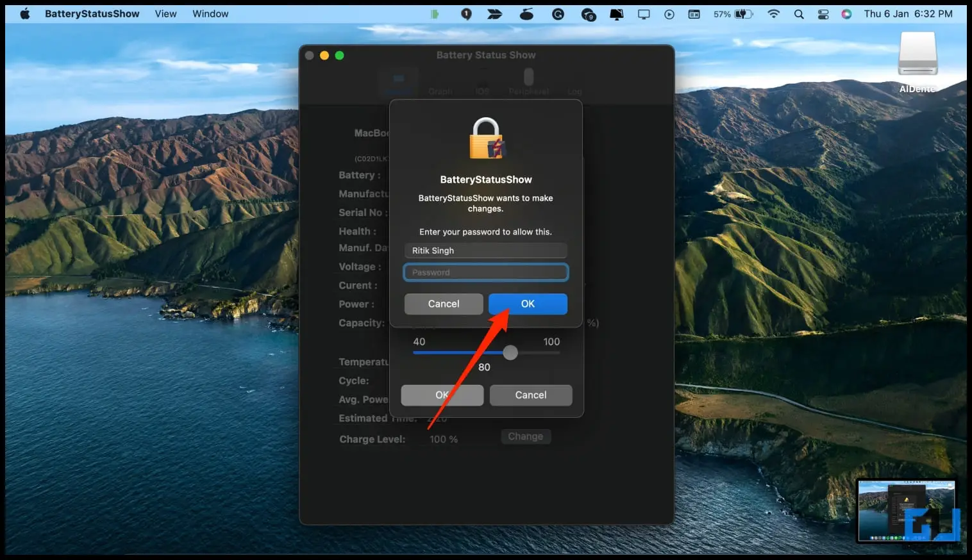Click the green zoom window button
The height and width of the screenshot is (560, 972).
point(340,56)
